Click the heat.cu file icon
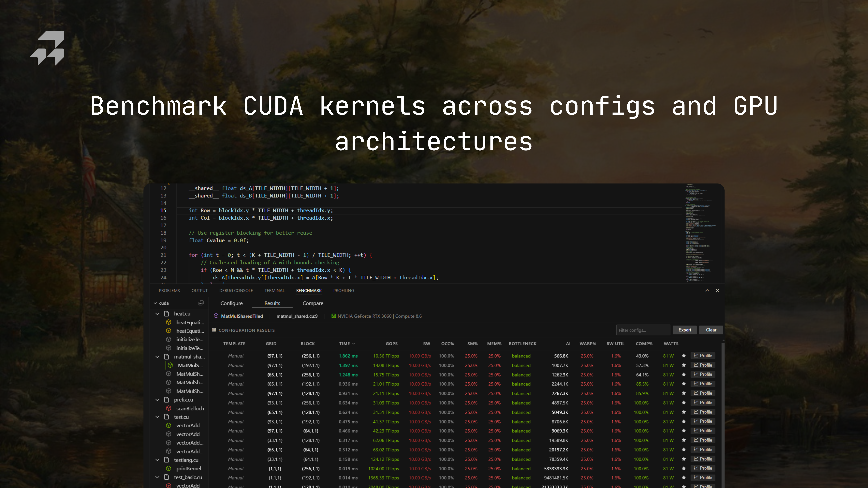 click(167, 313)
